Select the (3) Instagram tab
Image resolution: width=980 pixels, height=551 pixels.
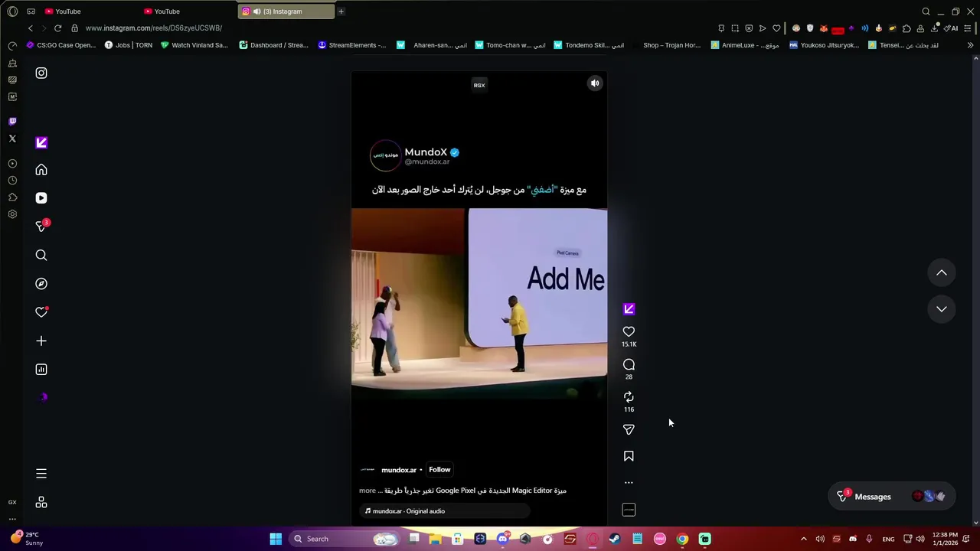286,11
